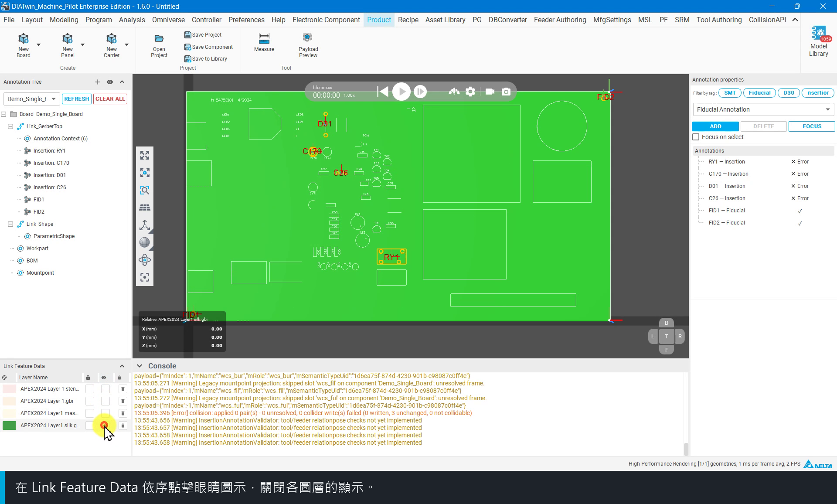Screen dimensions: 837x504
Task: Click the axis triad icon
Action: 145,225
